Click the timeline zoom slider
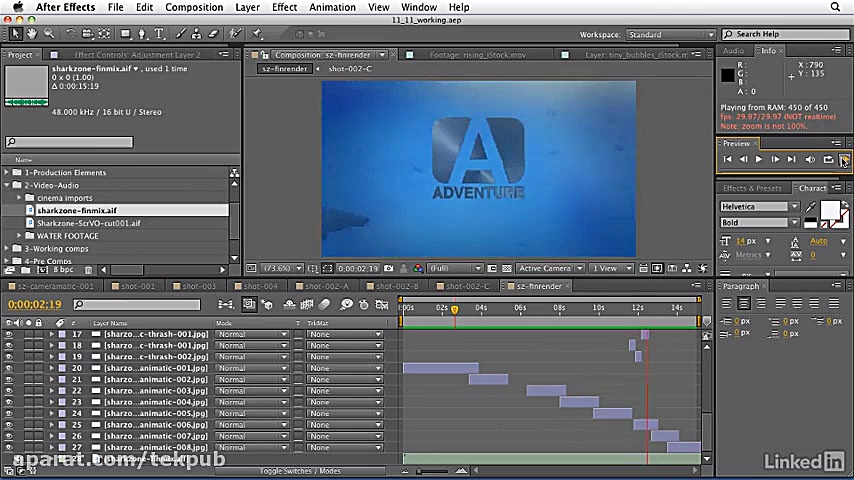Image resolution: width=854 pixels, height=480 pixels. [x=434, y=471]
